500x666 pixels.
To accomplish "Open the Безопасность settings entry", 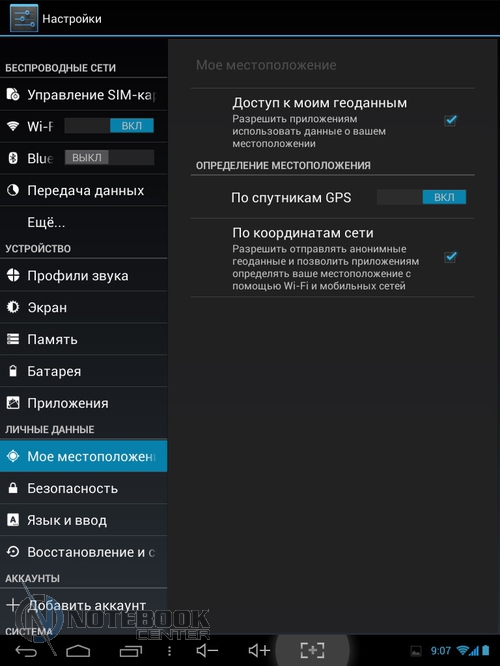I will (x=84, y=488).
